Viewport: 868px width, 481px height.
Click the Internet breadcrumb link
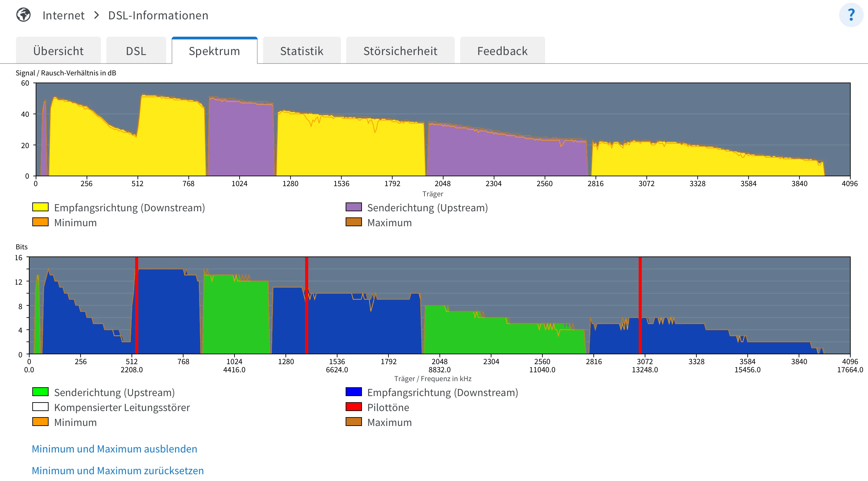(x=64, y=15)
